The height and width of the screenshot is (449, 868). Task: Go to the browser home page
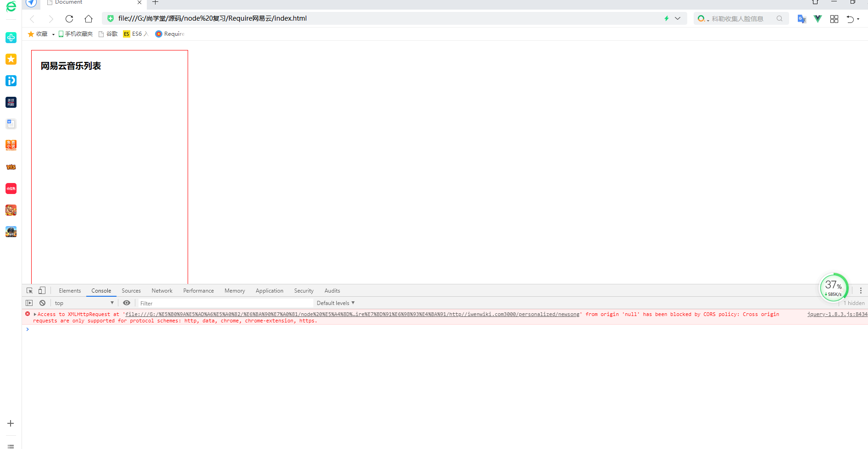[89, 19]
